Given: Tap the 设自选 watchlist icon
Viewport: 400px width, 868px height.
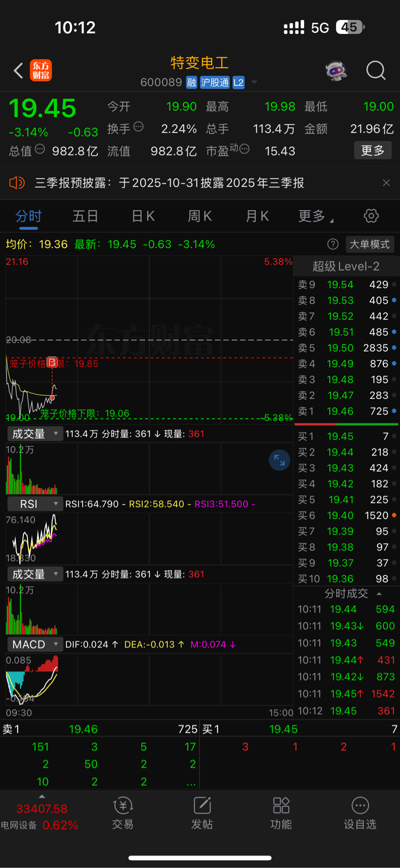Looking at the screenshot, I should pyautogui.click(x=360, y=813).
